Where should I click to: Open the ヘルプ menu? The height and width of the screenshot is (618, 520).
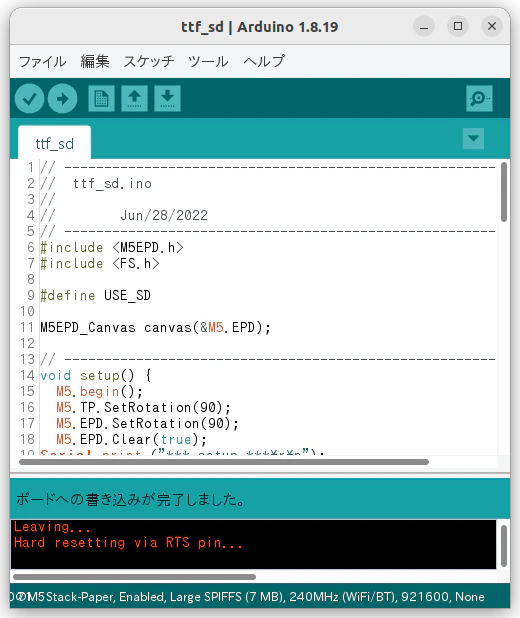[264, 61]
